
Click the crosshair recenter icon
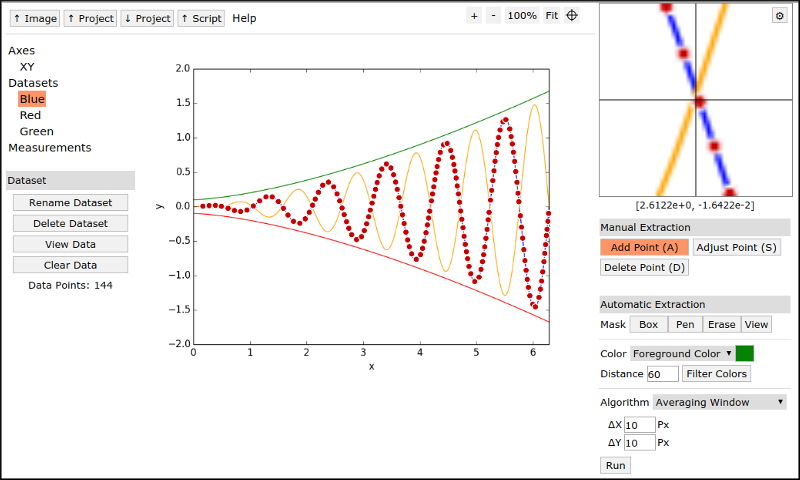click(572, 15)
